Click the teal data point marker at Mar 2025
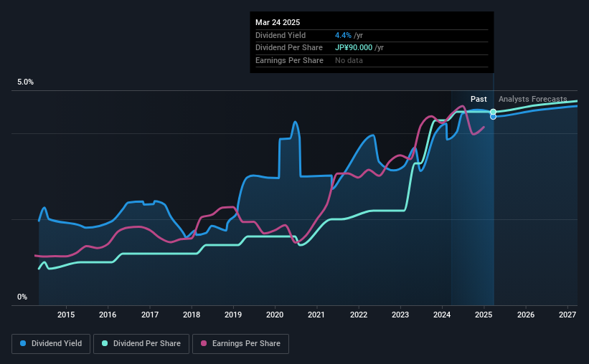 click(493, 112)
